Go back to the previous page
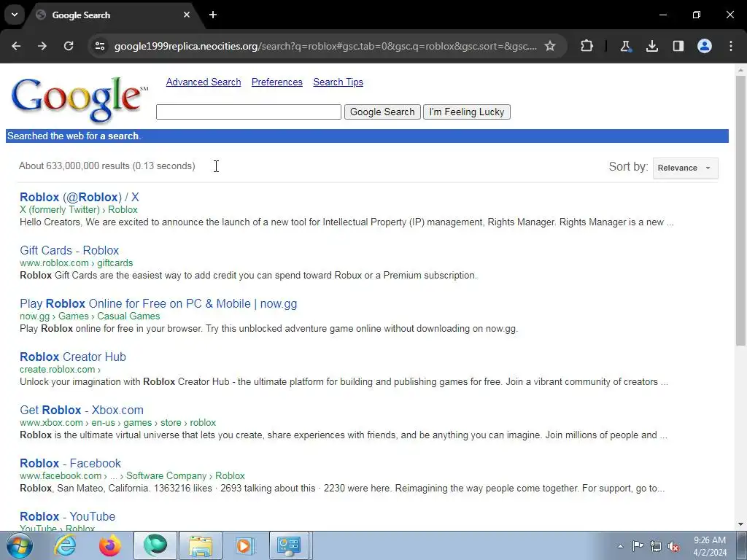This screenshot has width=747, height=560. tap(16, 46)
